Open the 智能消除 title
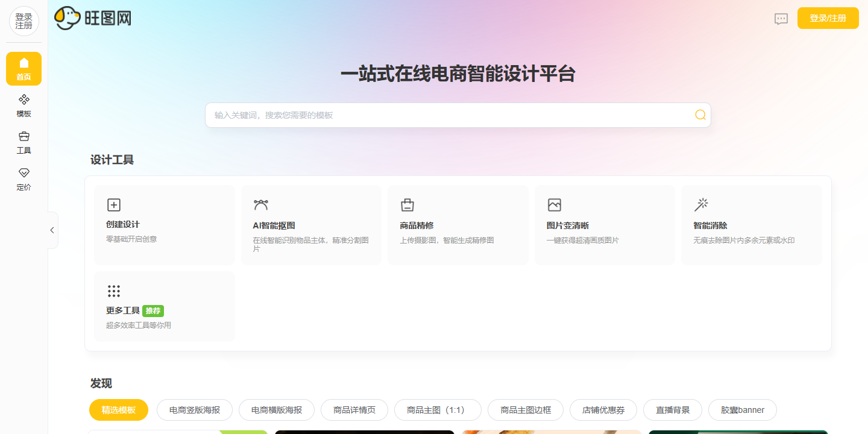This screenshot has width=868, height=434. coord(711,225)
